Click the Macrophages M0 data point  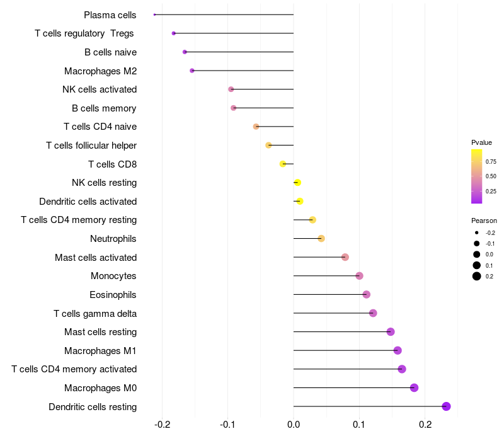pyautogui.click(x=414, y=387)
